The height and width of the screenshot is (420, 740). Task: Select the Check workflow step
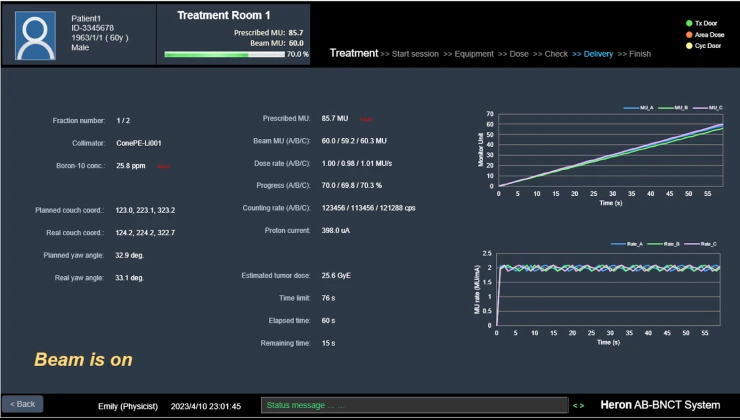point(556,54)
